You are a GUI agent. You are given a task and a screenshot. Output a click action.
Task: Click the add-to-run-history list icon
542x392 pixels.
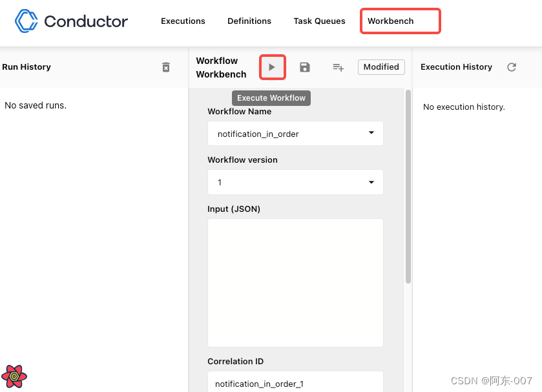[x=338, y=67]
